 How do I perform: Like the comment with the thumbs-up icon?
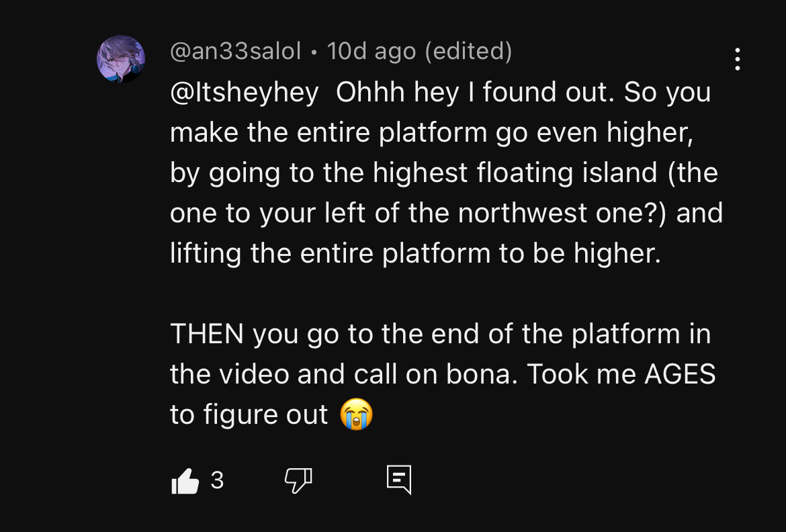pyautogui.click(x=185, y=481)
